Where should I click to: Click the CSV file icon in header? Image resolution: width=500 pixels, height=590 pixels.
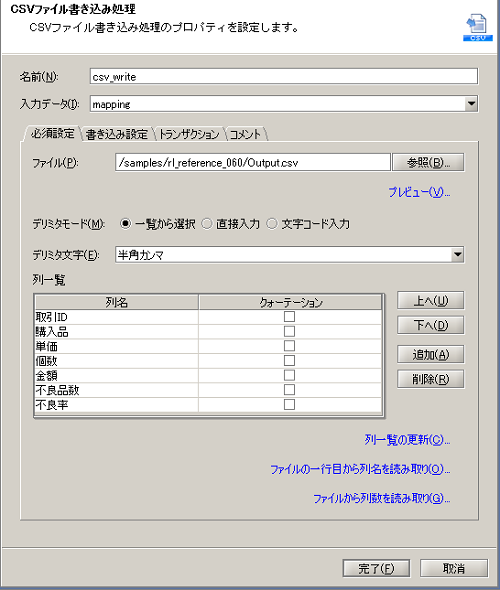[x=477, y=27]
